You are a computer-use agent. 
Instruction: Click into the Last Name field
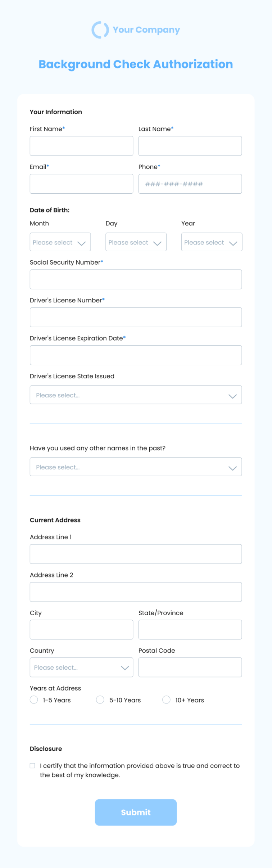tap(190, 146)
